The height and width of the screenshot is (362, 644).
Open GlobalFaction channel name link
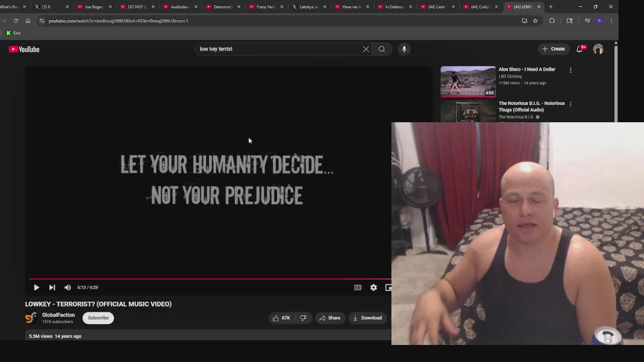pyautogui.click(x=58, y=315)
